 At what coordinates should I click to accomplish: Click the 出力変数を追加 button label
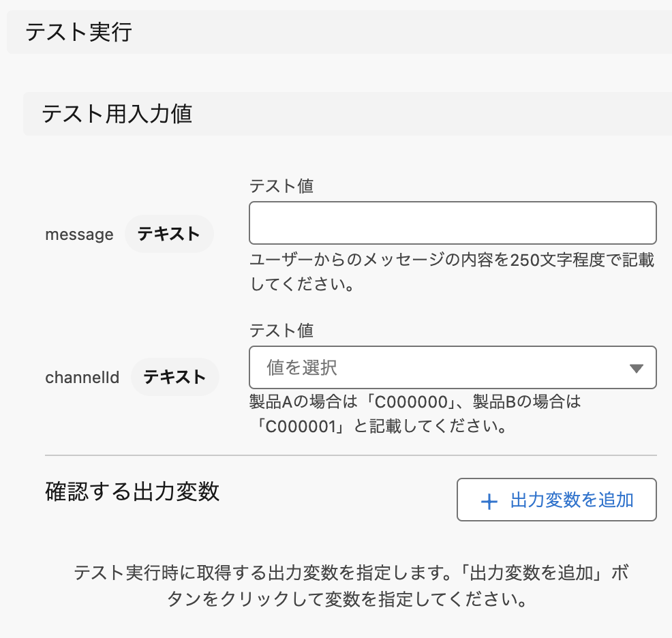pyautogui.click(x=572, y=500)
